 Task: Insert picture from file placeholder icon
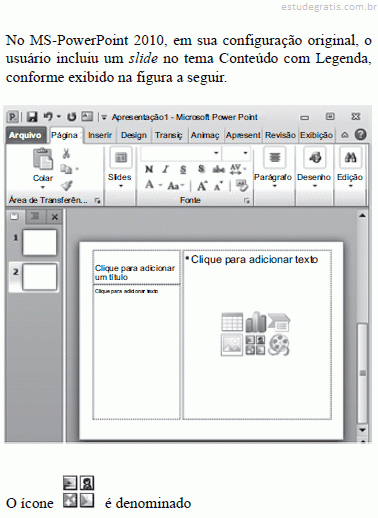point(232,345)
